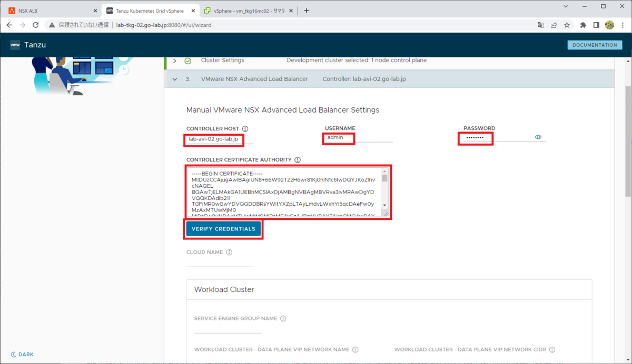Click info icon for Data Plane VIP Network Name

[x=355, y=349]
